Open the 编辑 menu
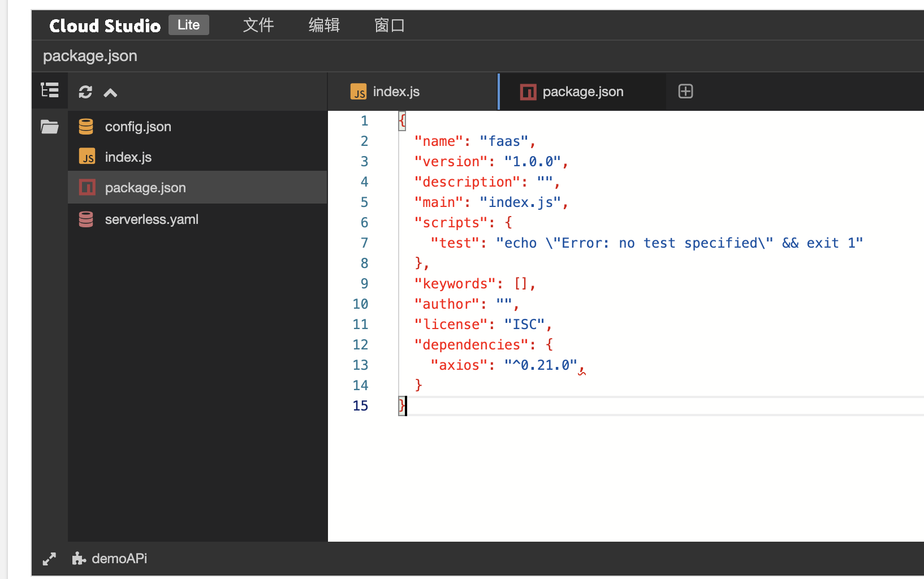The width and height of the screenshot is (924, 579). click(x=324, y=25)
